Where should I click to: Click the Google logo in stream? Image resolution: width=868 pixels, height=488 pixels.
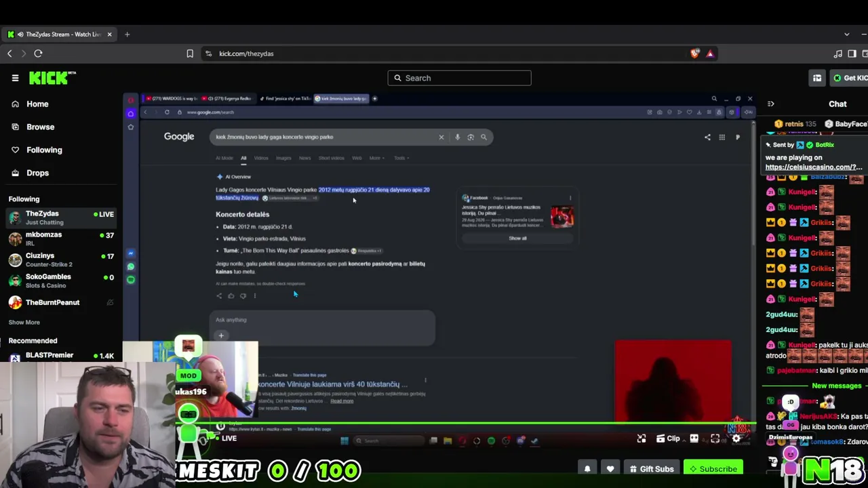179,137
